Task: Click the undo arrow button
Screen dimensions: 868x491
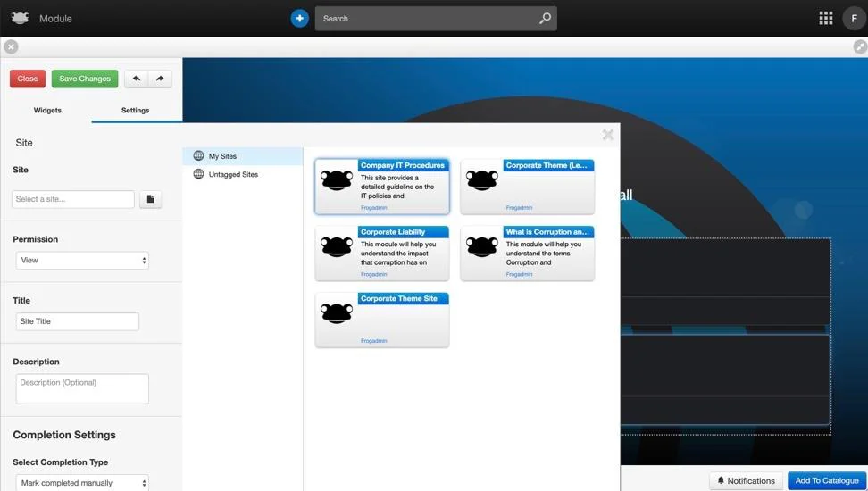Action: click(136, 79)
